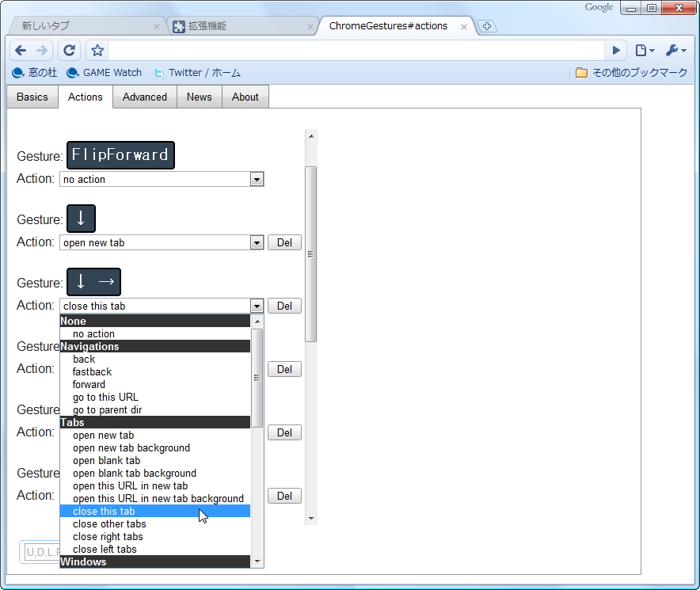The image size is (700, 590).
Task: Click the U,D,L,R gesture input field
Action: pyautogui.click(x=40, y=552)
